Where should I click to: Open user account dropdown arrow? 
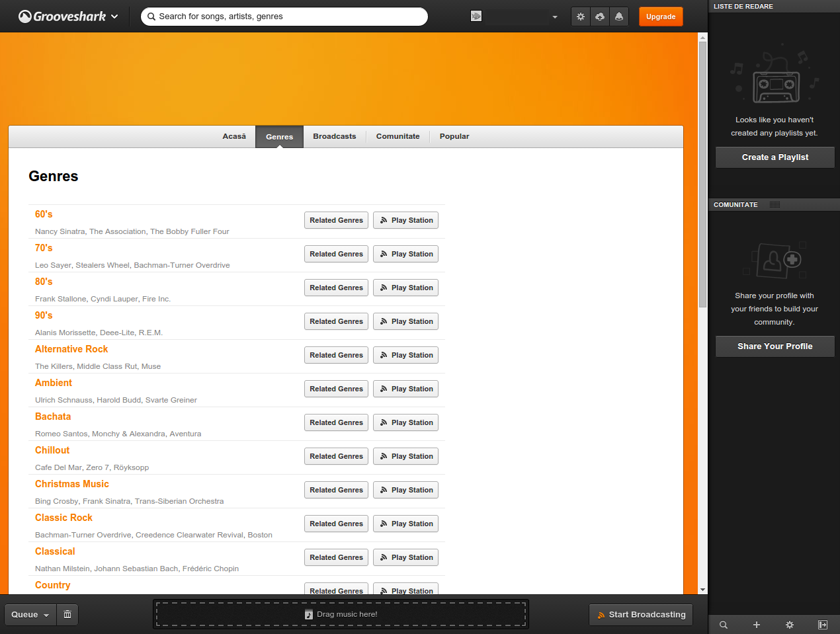(x=555, y=17)
